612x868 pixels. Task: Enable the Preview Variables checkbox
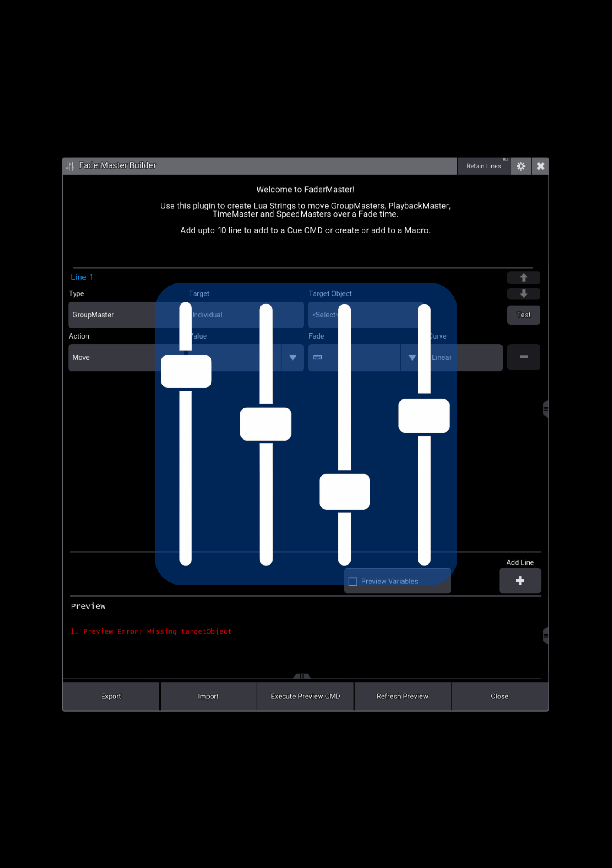click(x=353, y=582)
